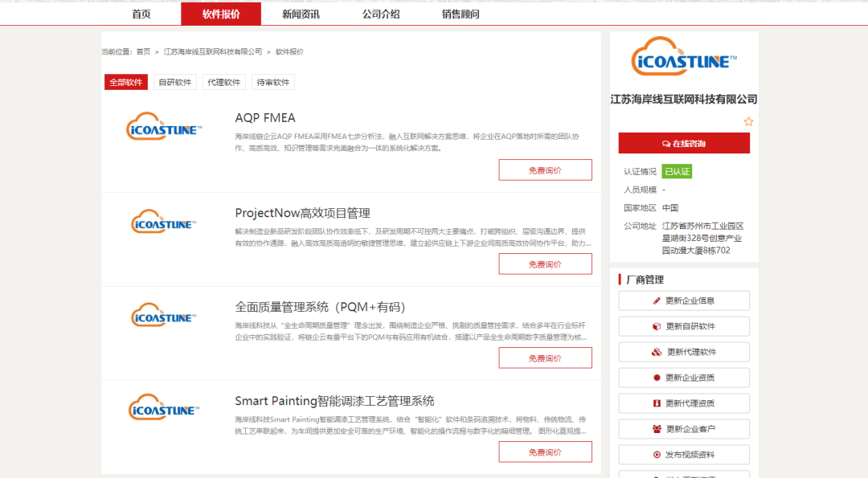Click the Smart Painting description paragraph
Viewport: 868px width, 478px height.
(410, 426)
